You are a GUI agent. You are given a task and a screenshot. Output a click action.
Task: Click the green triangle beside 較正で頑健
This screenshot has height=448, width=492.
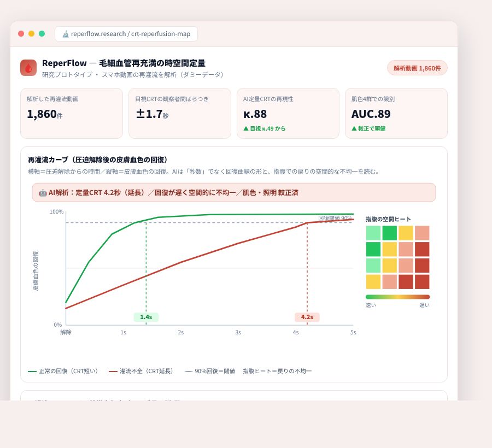[x=354, y=128]
